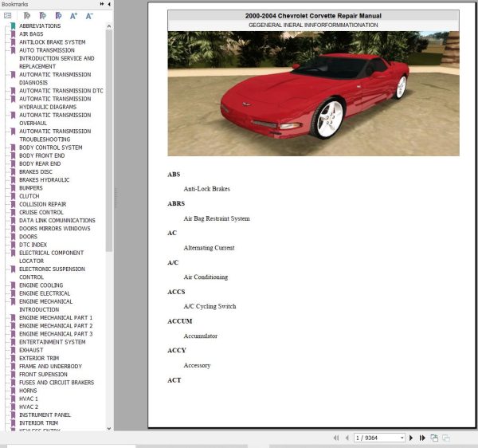Select the DOORS bookmark

(x=29, y=236)
